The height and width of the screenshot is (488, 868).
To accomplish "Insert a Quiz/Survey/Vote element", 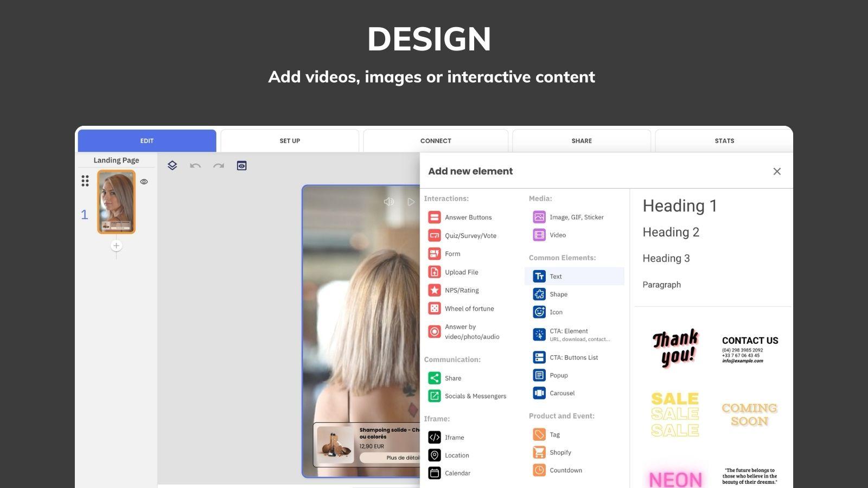I will click(470, 235).
